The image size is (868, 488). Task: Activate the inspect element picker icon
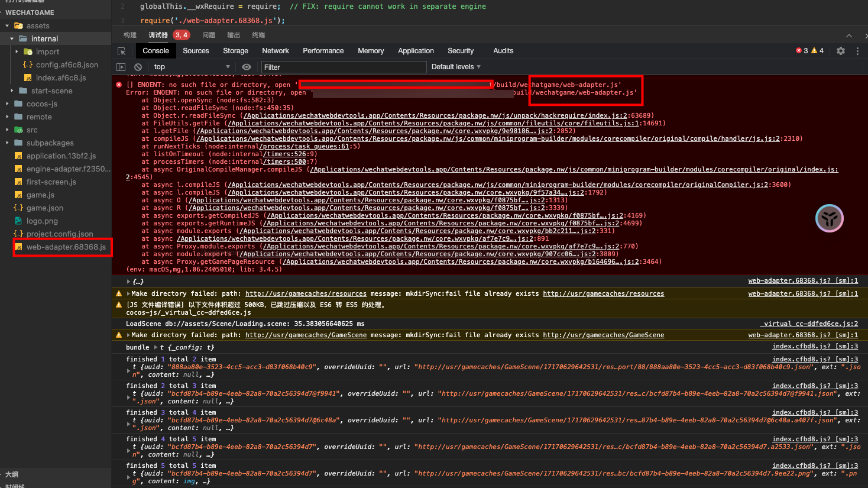(122, 51)
